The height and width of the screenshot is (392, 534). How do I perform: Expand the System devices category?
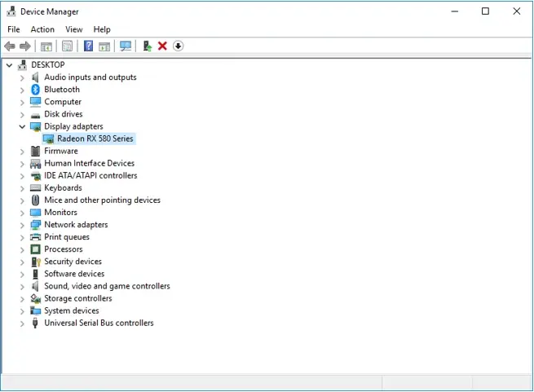point(22,311)
